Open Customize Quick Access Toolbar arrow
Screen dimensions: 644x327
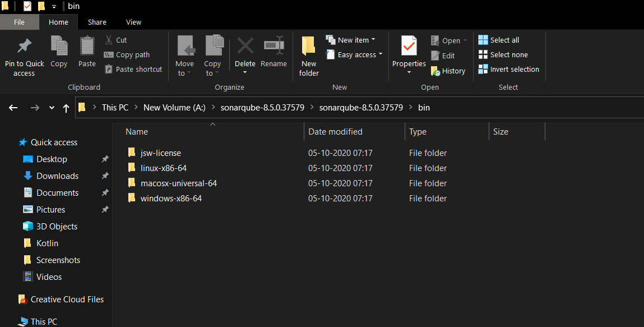click(54, 7)
